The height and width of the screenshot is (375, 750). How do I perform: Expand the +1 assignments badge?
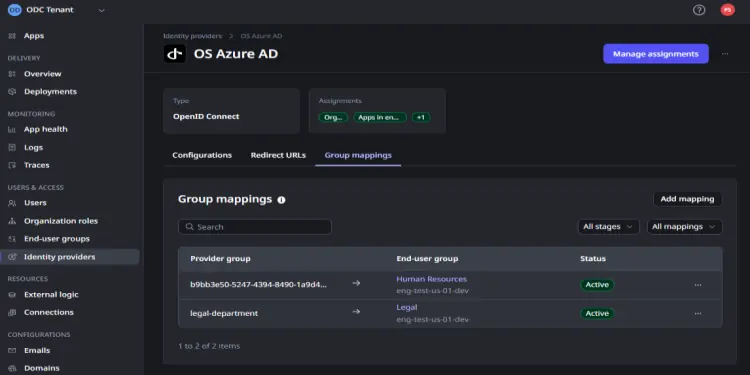421,117
